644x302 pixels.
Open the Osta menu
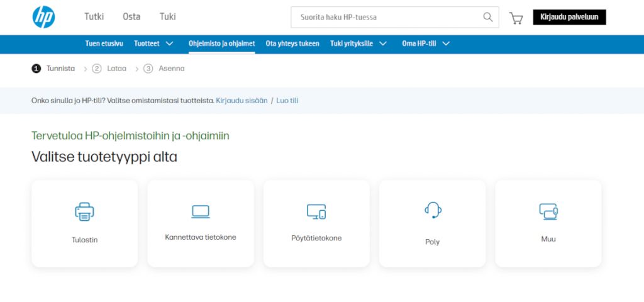(131, 17)
